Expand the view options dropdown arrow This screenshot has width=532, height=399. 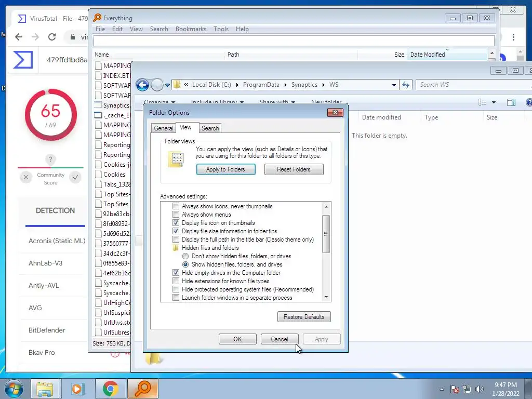(494, 102)
